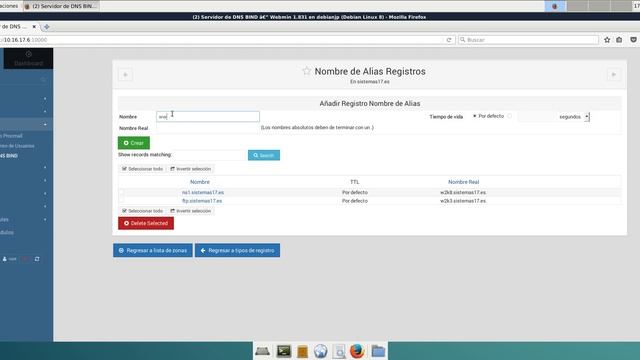Click the red Delete Selected button
The height and width of the screenshot is (360, 640).
coord(146,223)
